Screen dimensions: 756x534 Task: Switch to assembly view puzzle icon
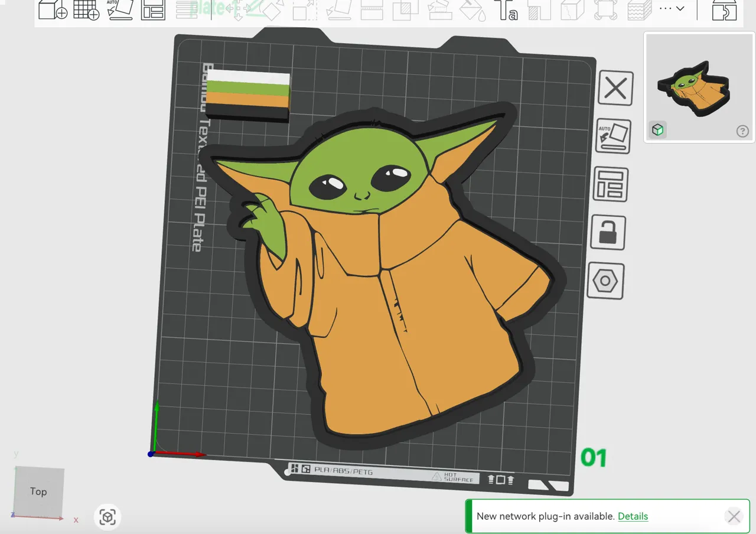click(724, 9)
